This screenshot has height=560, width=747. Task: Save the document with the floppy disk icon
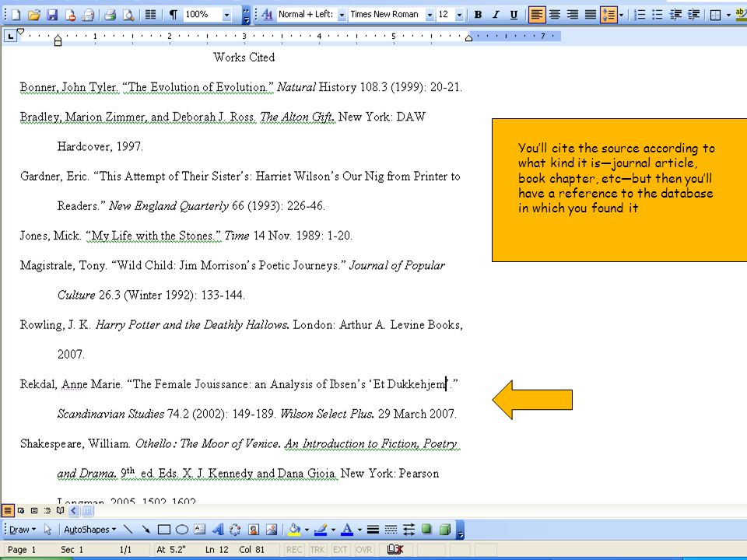pyautogui.click(x=52, y=15)
